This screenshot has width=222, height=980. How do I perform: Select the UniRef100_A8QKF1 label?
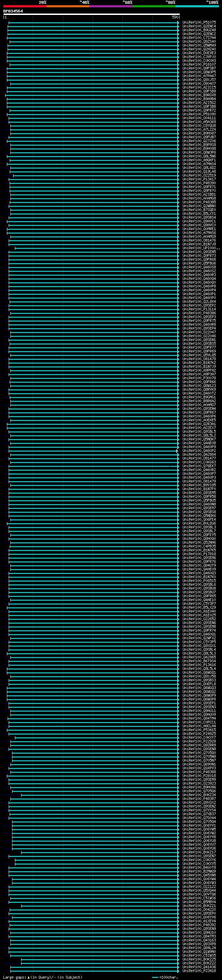[199, 160]
